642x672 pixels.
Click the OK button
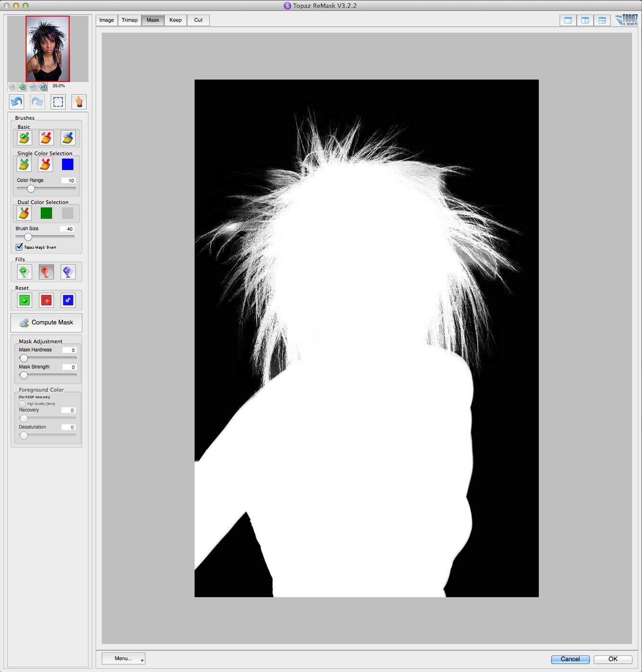(x=613, y=659)
